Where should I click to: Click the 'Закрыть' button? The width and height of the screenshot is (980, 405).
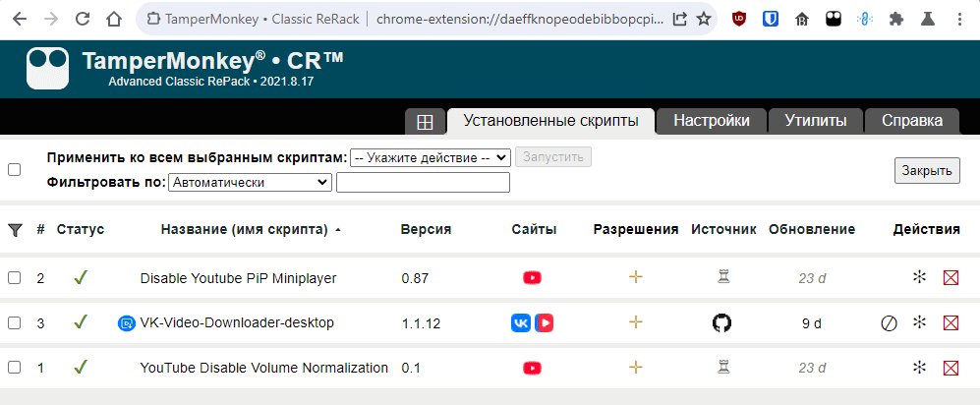pyautogui.click(x=927, y=171)
